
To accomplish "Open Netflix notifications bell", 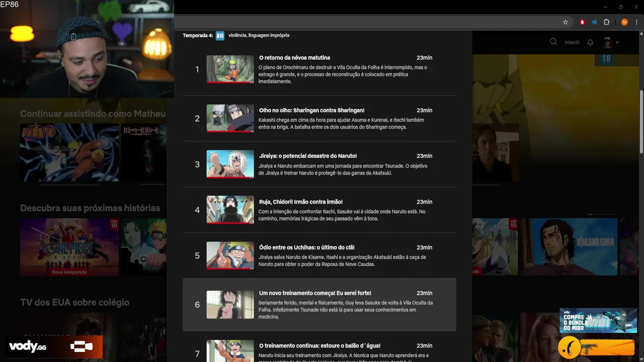I will (591, 42).
